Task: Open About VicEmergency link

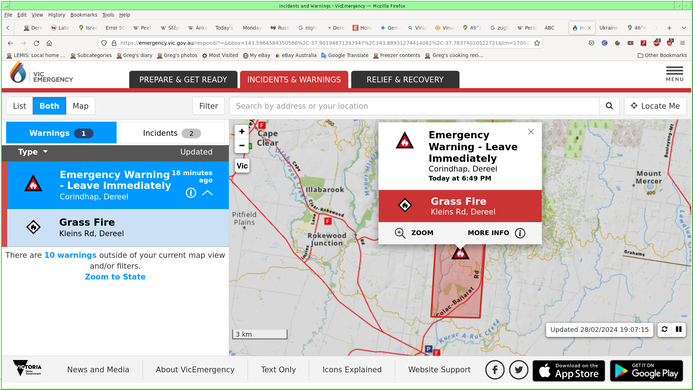Action: click(195, 370)
